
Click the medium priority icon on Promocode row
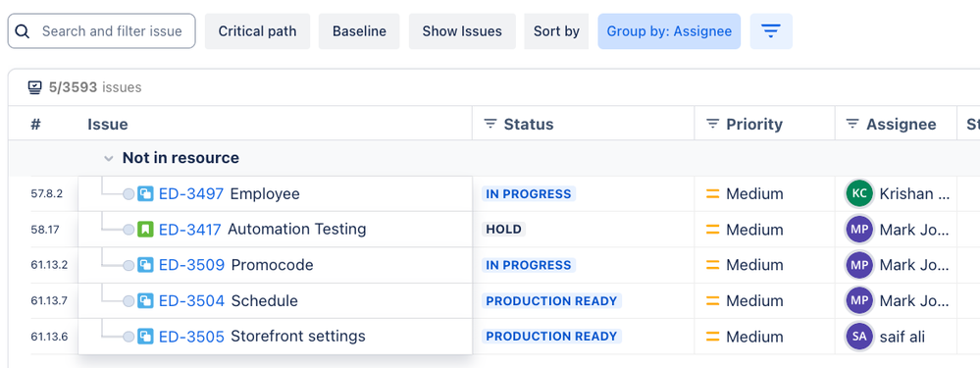[712, 265]
